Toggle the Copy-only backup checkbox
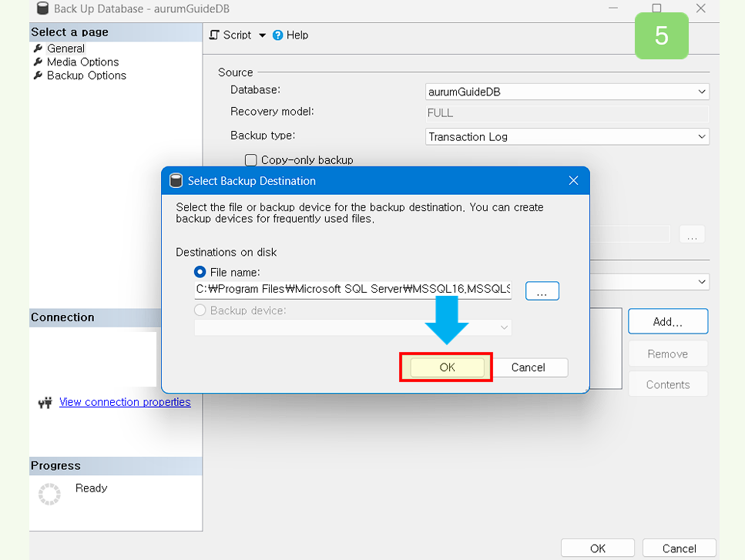This screenshot has height=560, width=745. click(x=251, y=160)
